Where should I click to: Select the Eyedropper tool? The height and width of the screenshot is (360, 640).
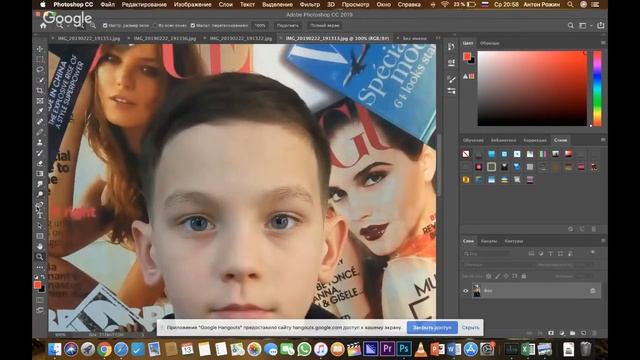(x=40, y=111)
